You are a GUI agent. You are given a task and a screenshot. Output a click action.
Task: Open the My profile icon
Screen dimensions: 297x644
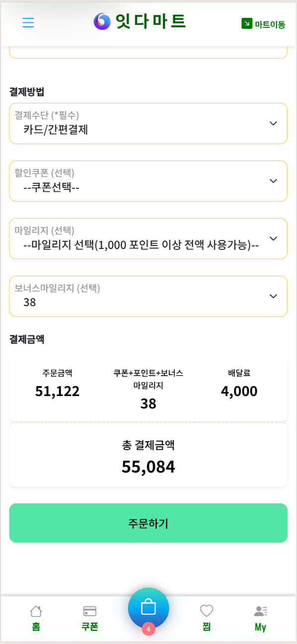pyautogui.click(x=261, y=611)
